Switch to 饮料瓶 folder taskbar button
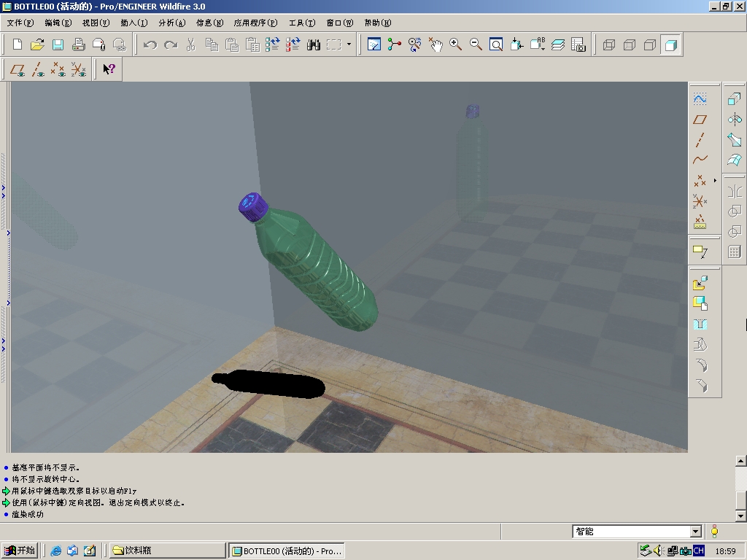 pos(168,551)
